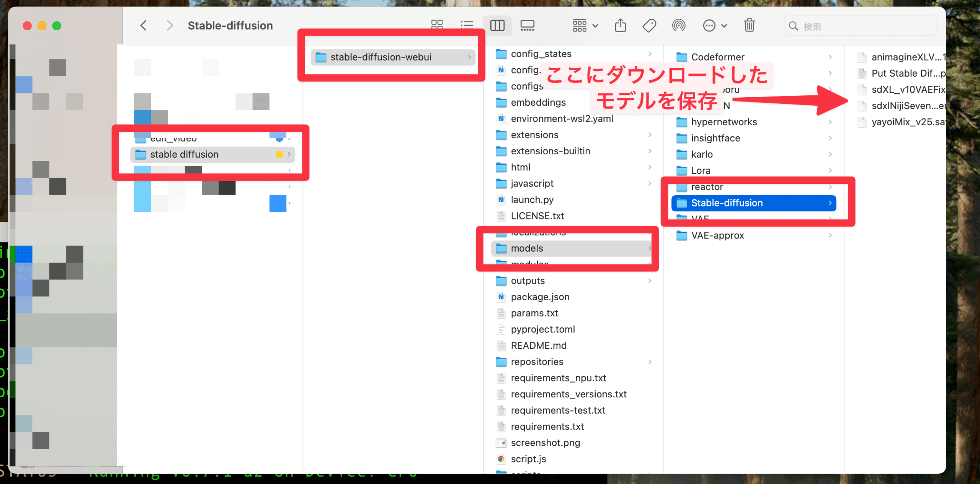
Task: Open AirDrop from the toolbar
Action: (679, 25)
